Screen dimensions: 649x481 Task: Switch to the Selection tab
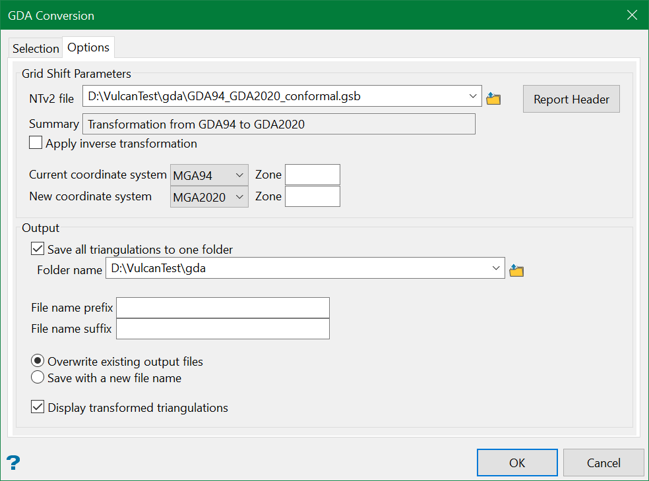click(35, 48)
